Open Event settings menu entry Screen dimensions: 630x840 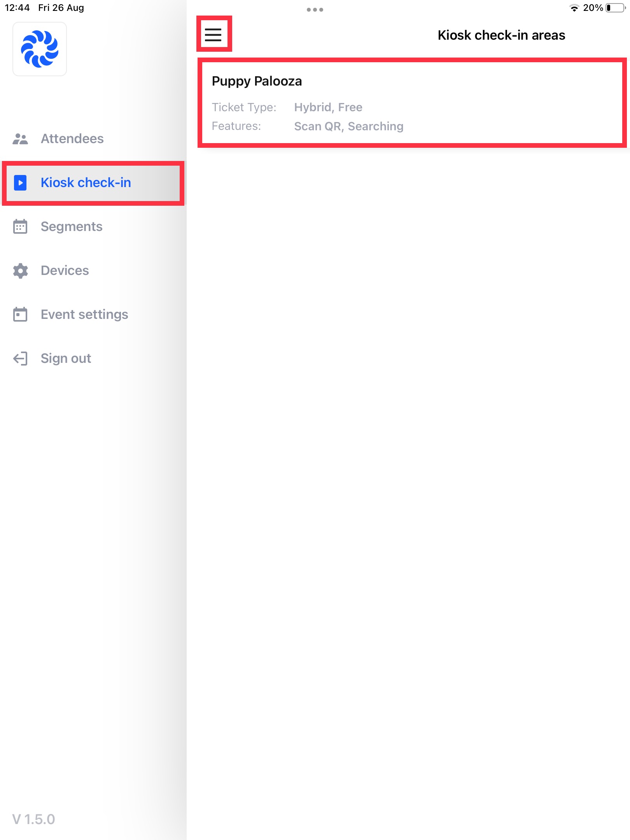[93, 315]
